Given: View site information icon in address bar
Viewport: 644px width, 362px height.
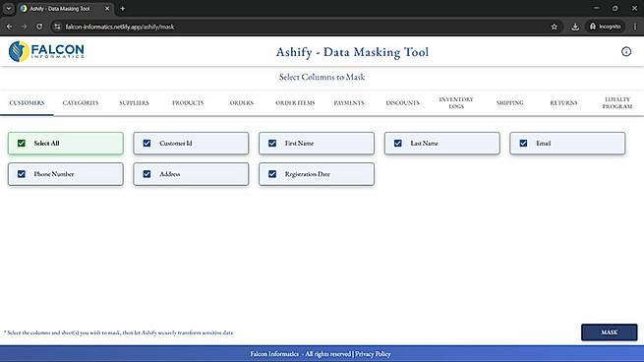Looking at the screenshot, I should pyautogui.click(x=57, y=27).
